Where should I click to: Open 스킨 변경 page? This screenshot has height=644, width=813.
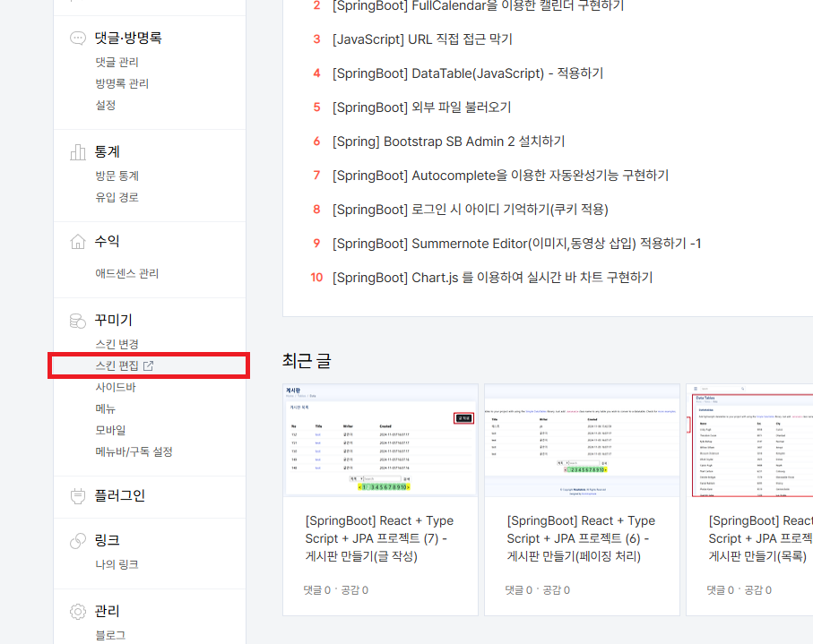click(x=117, y=345)
